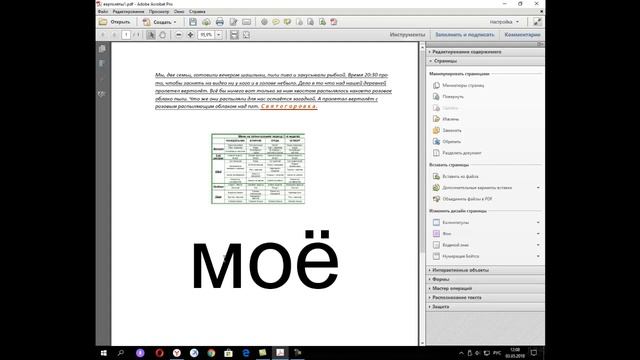Print the document with the printer icon

pos(220,22)
